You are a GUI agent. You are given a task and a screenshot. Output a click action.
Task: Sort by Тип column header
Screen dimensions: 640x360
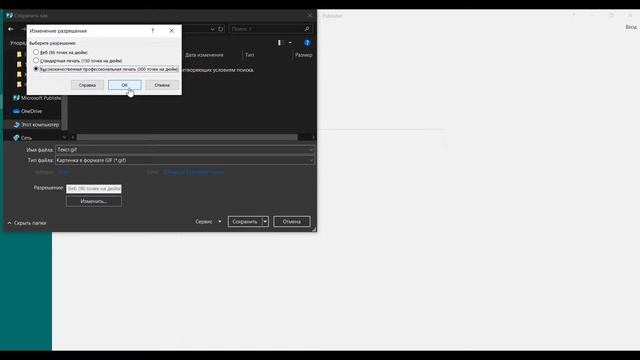249,55
